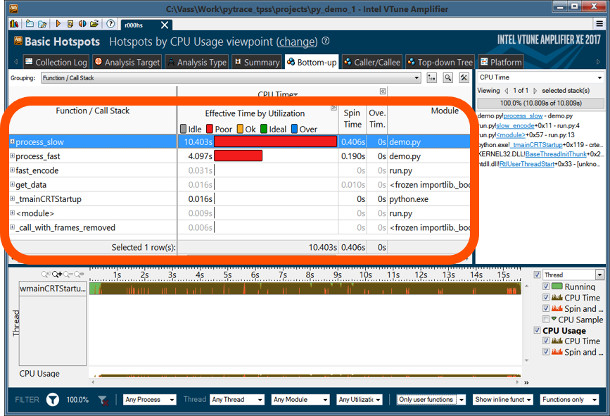This screenshot has height=416, width=610.
Task: Switch to the Analysis Target tab
Action: [127, 62]
